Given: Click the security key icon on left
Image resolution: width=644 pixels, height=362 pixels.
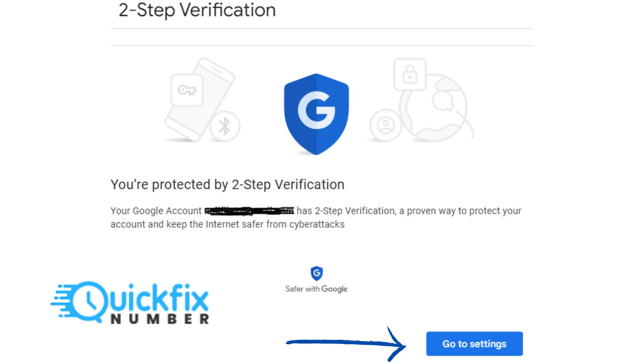Looking at the screenshot, I should pos(186,90).
